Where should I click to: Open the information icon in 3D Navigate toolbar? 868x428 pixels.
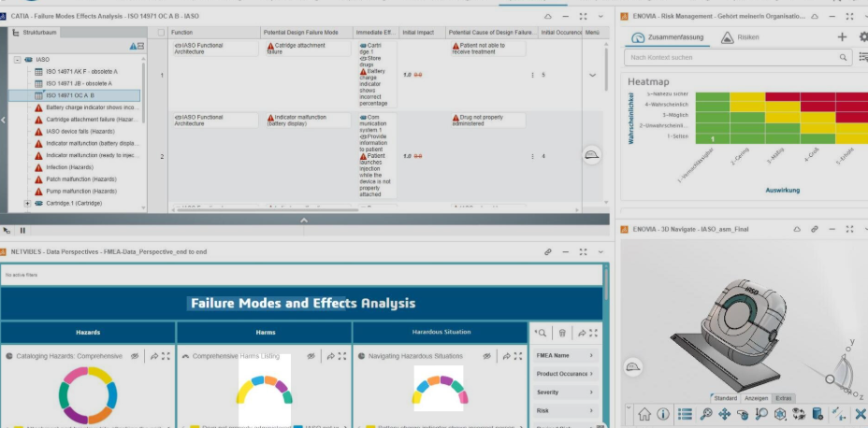click(x=662, y=414)
